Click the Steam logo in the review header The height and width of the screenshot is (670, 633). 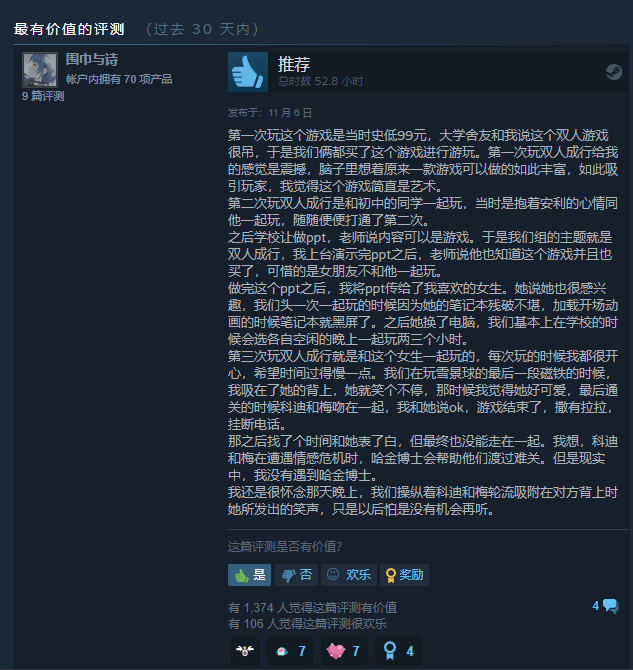pos(614,72)
